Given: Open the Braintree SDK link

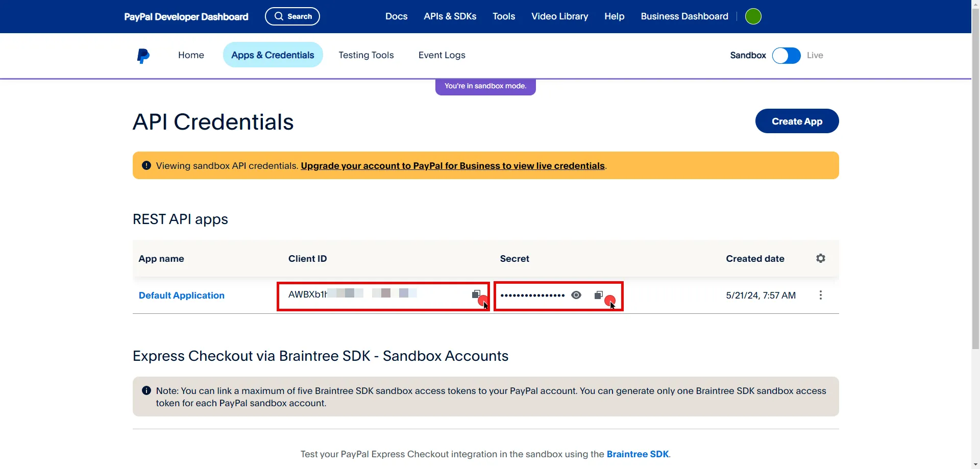Looking at the screenshot, I should pyautogui.click(x=638, y=454).
